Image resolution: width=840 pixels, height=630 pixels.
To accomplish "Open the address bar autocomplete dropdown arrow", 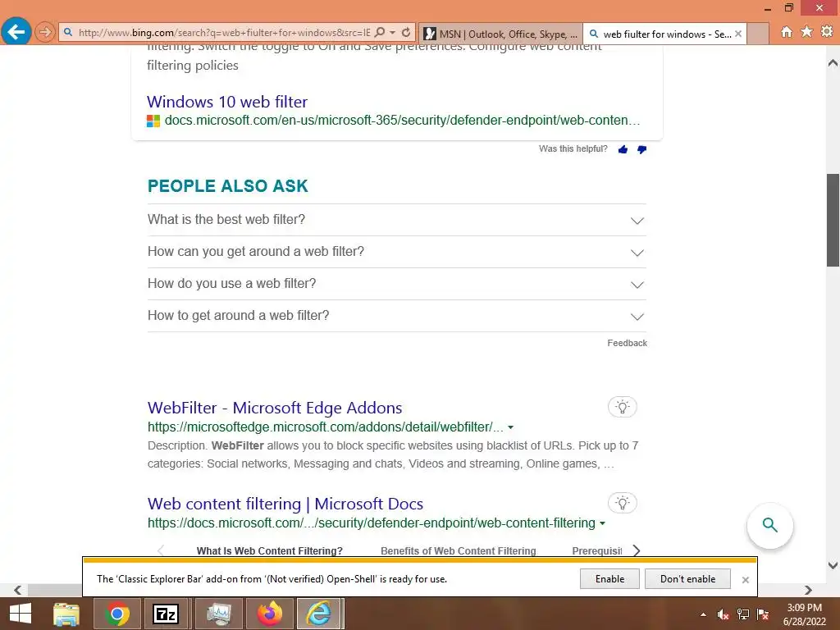I will [393, 32].
